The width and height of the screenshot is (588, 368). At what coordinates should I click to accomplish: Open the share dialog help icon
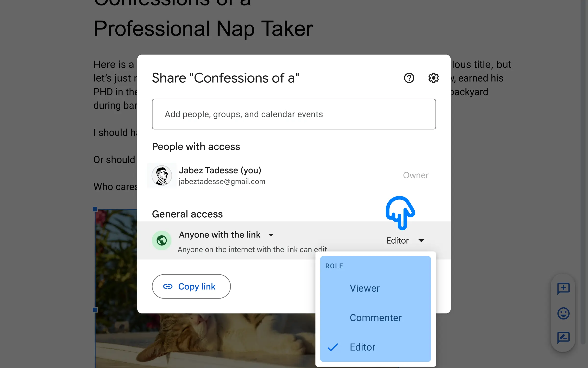point(409,78)
